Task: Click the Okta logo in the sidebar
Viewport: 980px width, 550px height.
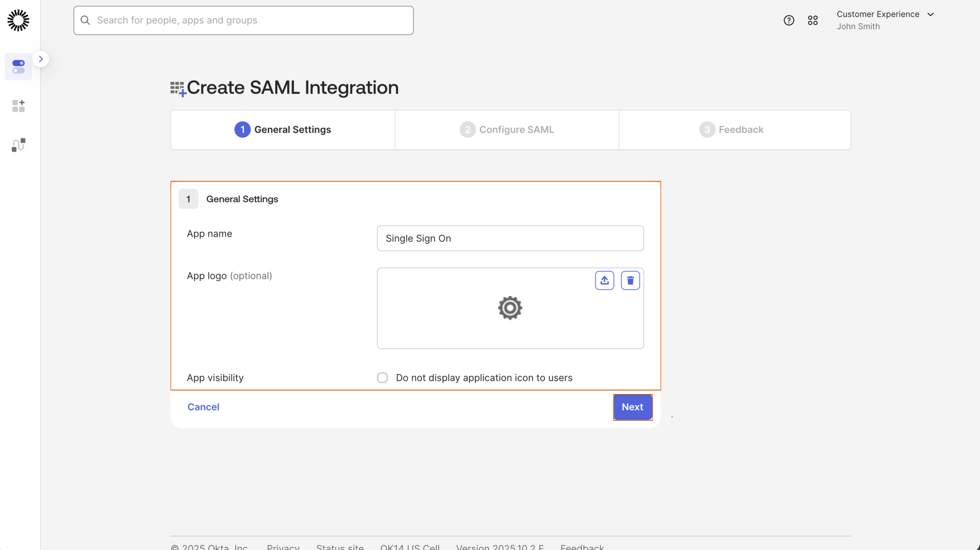Action: pyautogui.click(x=18, y=20)
